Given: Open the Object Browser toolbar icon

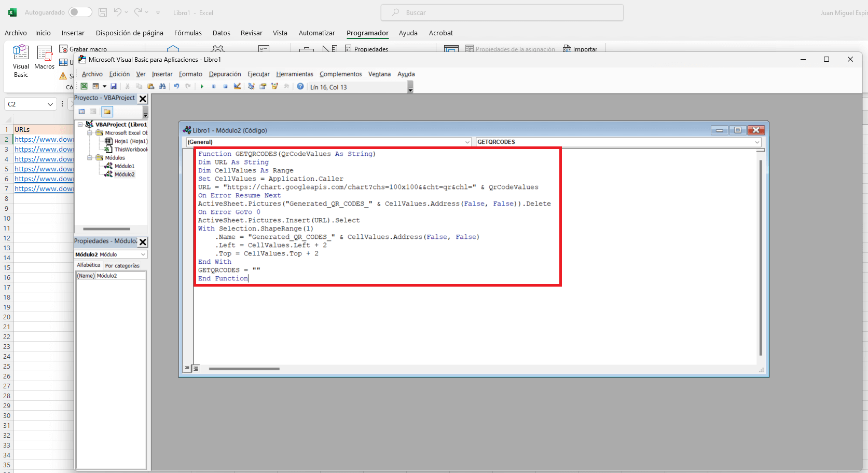Looking at the screenshot, I should point(274,87).
